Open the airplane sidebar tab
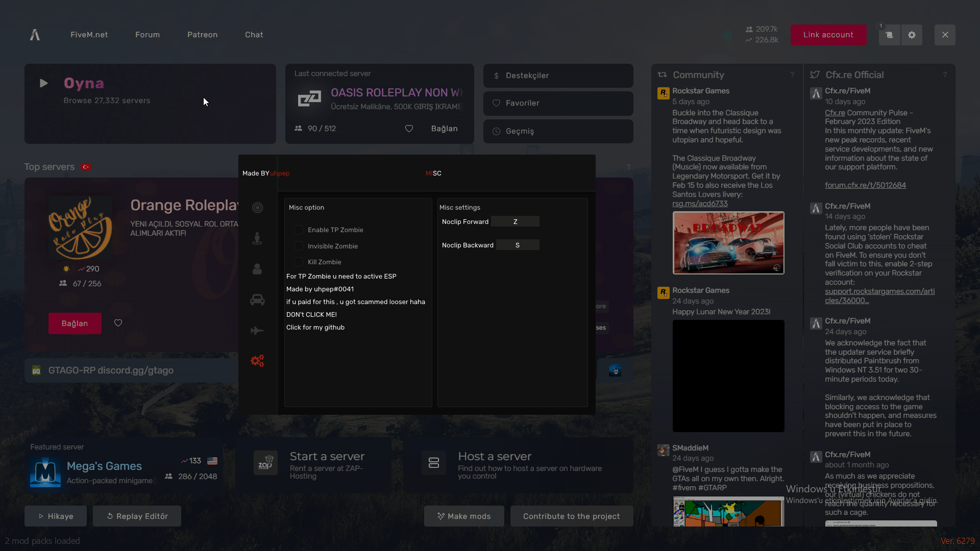The height and width of the screenshot is (551, 980). pos(257,331)
